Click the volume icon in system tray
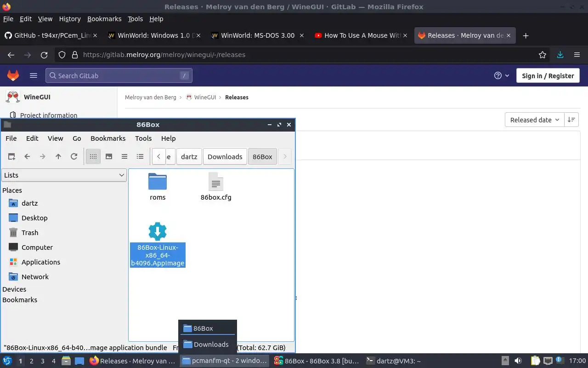The width and height of the screenshot is (588, 368). [x=518, y=361]
